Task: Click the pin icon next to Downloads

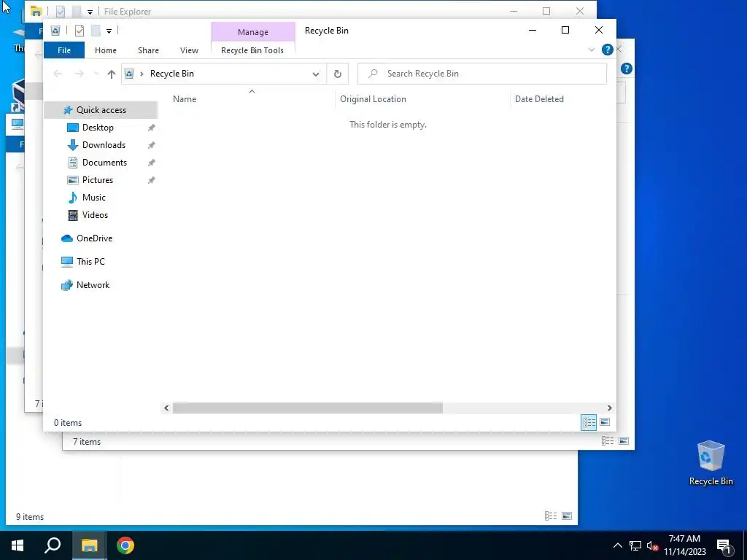Action: (152, 145)
